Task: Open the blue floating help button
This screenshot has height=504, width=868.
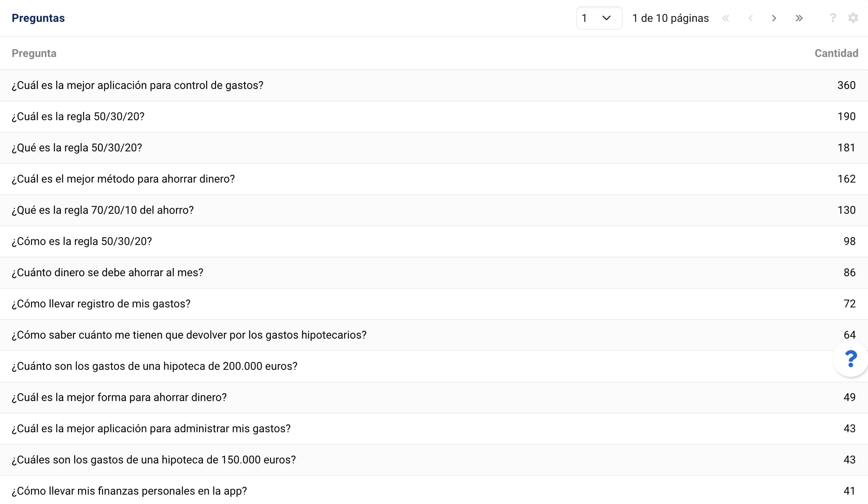Action: pyautogui.click(x=850, y=359)
